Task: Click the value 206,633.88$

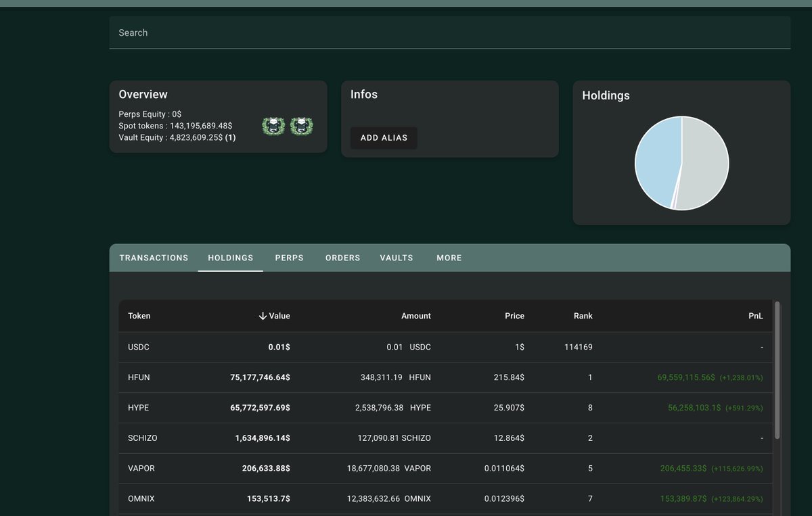Action: (x=266, y=468)
